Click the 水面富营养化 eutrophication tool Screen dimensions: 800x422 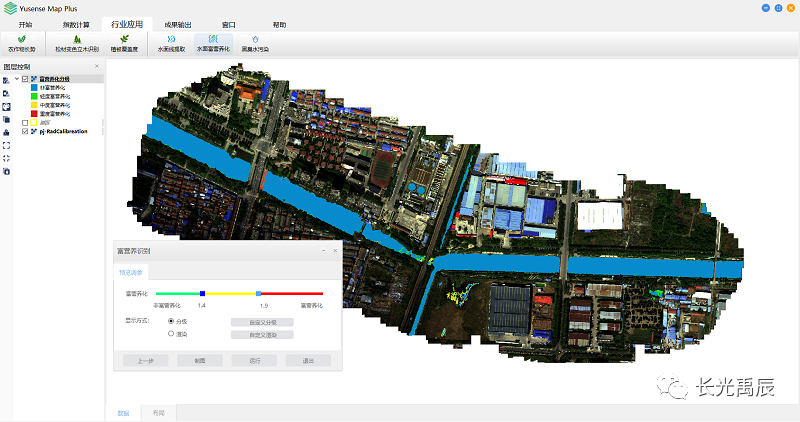pyautogui.click(x=212, y=43)
